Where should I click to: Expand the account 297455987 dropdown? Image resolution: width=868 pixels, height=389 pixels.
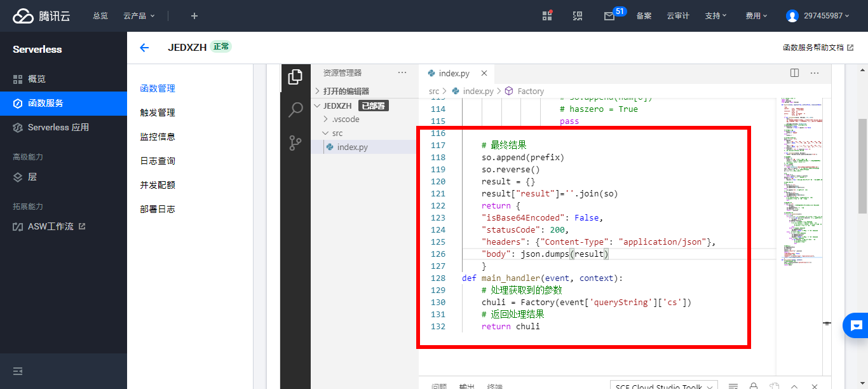click(x=827, y=16)
